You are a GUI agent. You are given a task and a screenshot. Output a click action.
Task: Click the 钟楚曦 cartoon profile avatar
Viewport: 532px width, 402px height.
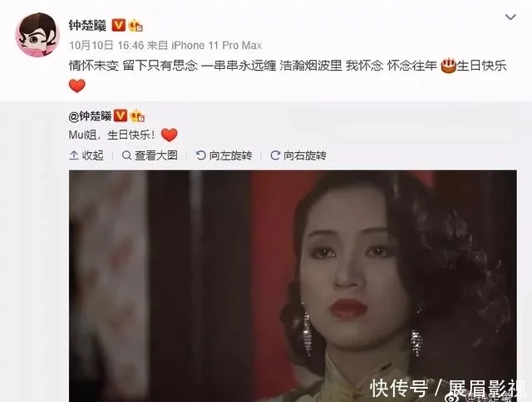[37, 35]
